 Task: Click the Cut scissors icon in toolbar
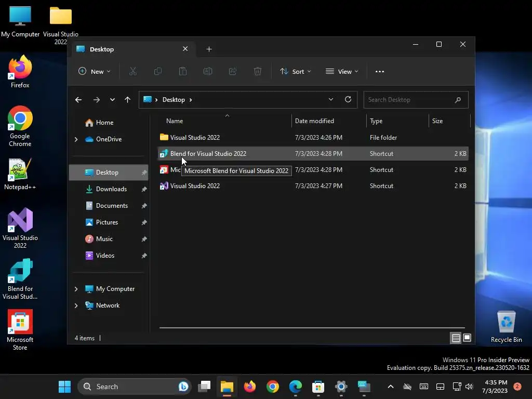point(132,71)
